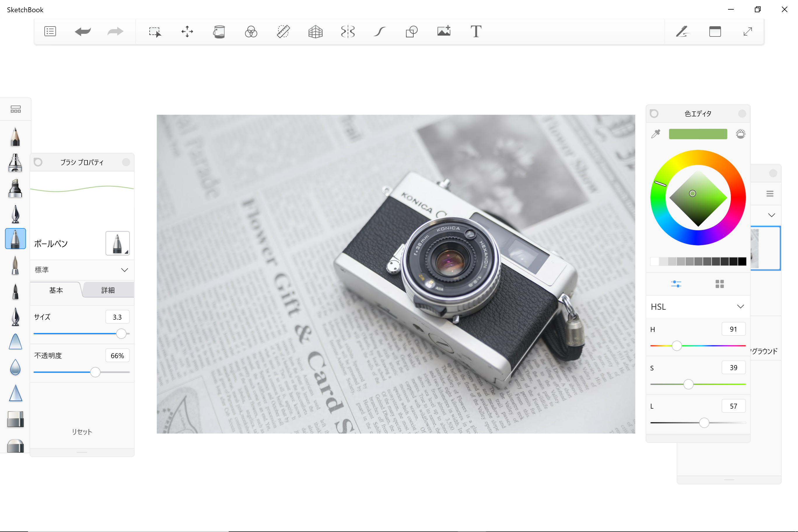
Task: Switch to the 基本 tab
Action: pyautogui.click(x=56, y=290)
